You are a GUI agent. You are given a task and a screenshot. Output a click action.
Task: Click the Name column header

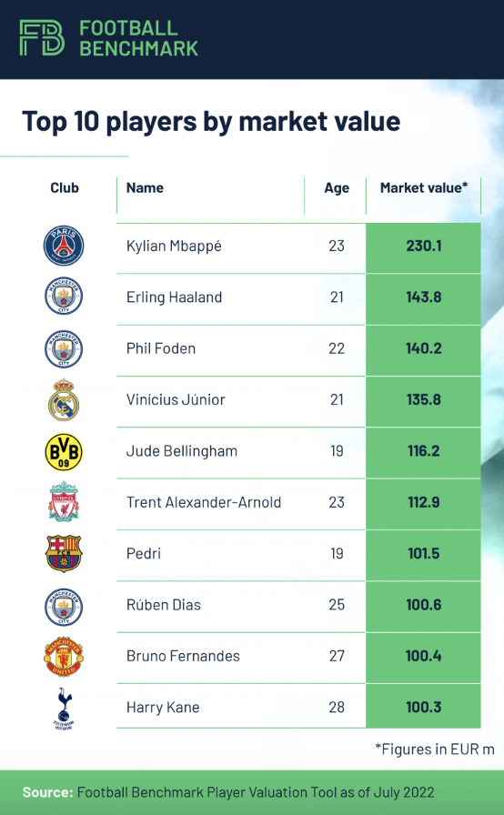(x=145, y=187)
